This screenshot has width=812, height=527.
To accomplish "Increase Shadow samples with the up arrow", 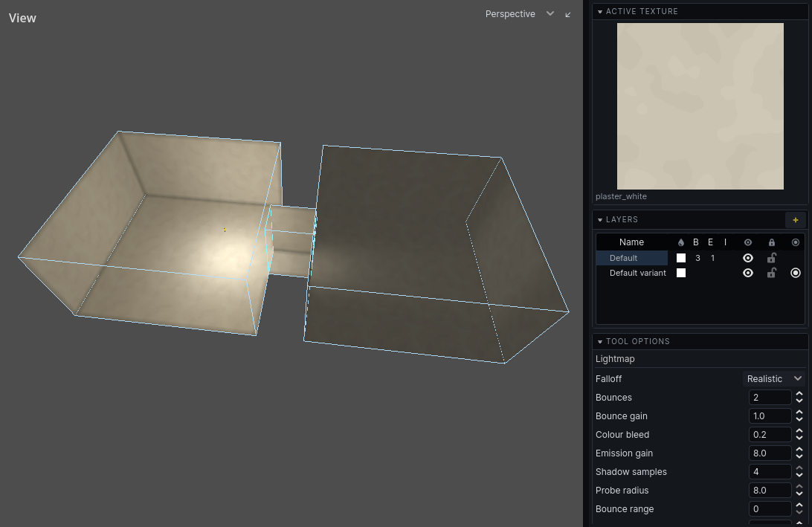I will coord(799,469).
